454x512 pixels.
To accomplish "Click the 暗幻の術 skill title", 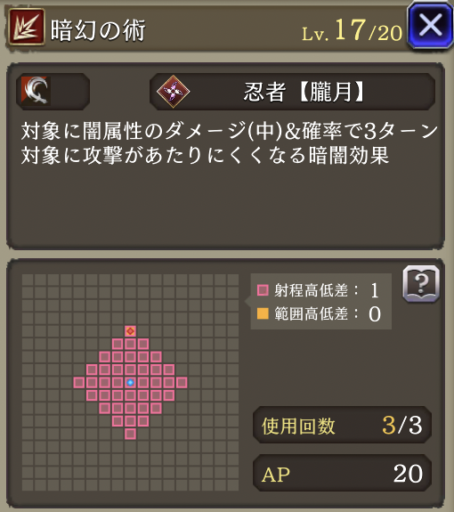I will (x=98, y=30).
